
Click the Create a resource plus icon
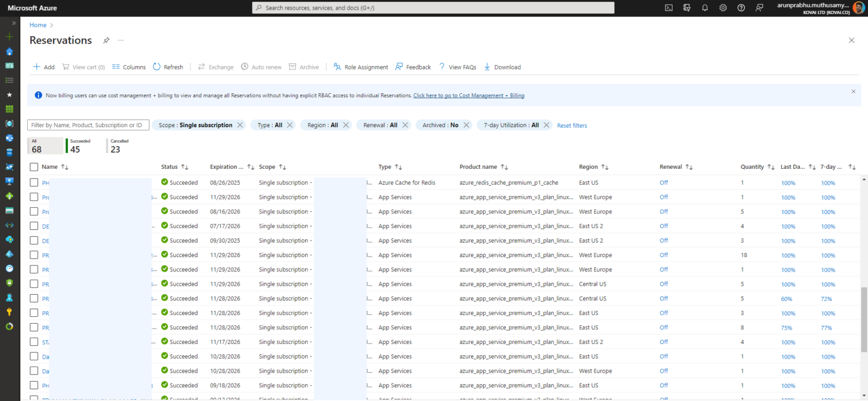click(x=9, y=36)
